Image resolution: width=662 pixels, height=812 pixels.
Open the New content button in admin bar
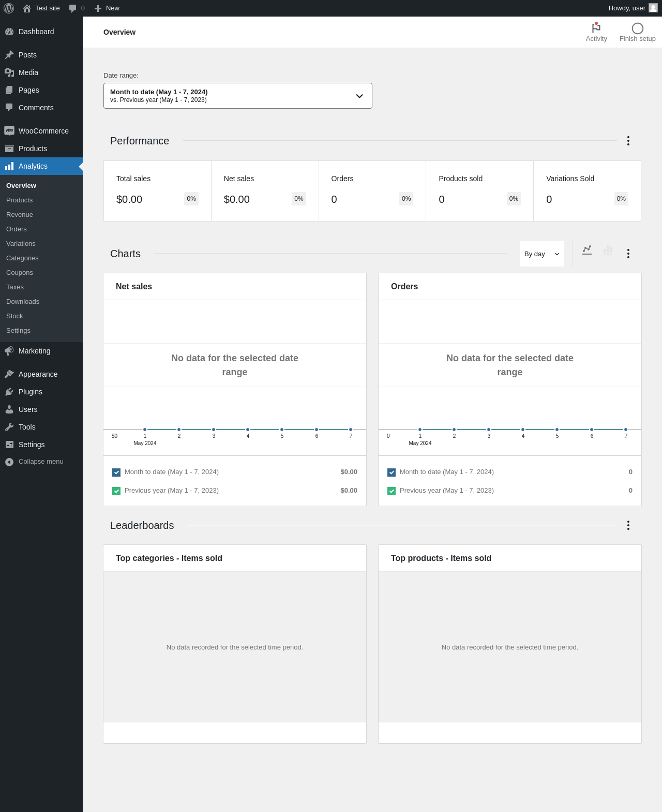pyautogui.click(x=107, y=8)
